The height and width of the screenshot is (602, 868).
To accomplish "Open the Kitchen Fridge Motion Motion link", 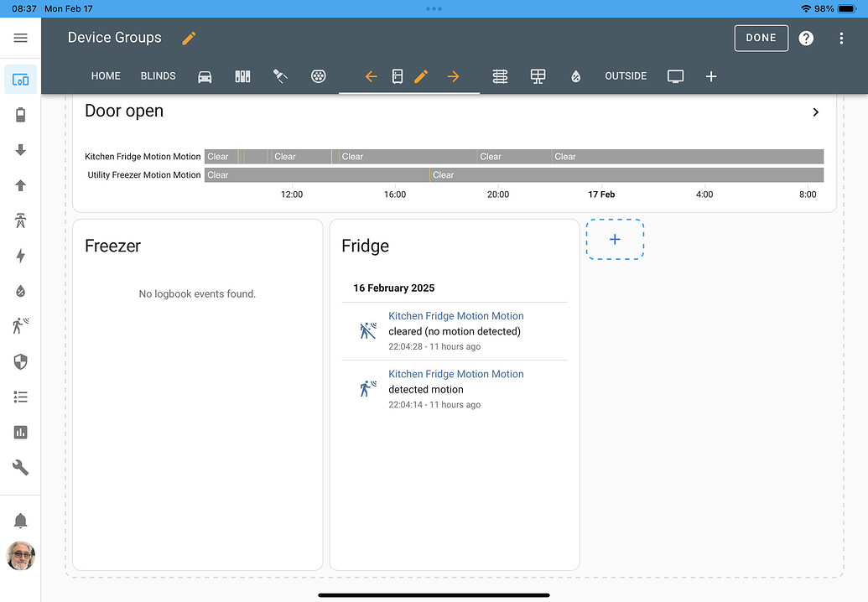I will [455, 316].
